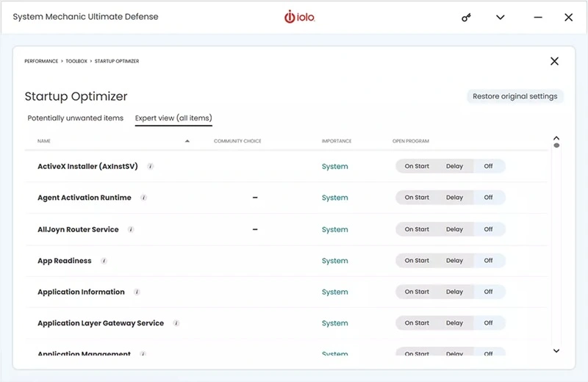588x382 pixels.
Task: Sort list using the Name column arrow
Action: [187, 141]
